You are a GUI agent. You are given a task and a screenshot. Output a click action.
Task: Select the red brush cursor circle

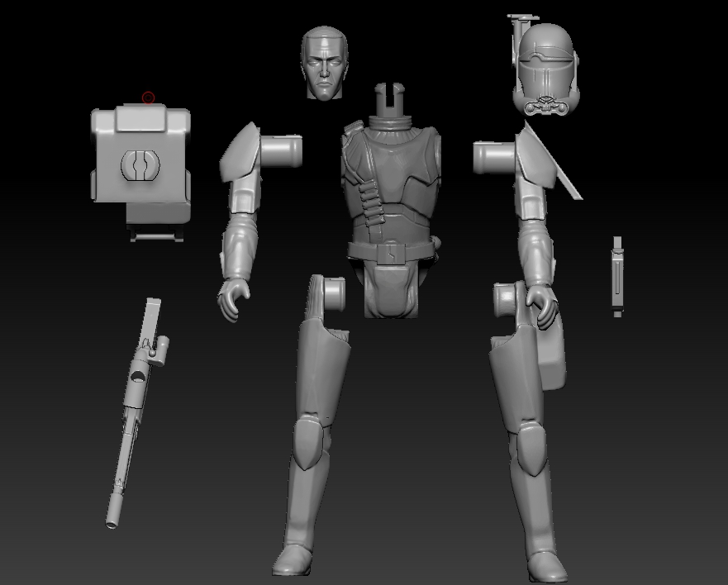coord(149,98)
